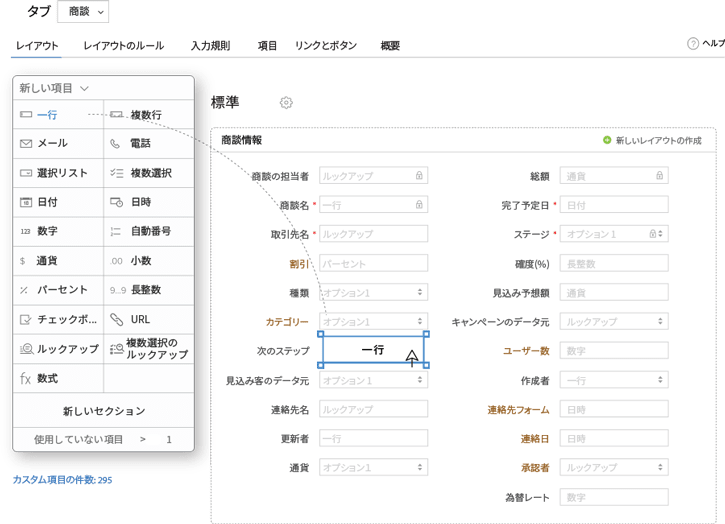Pick the 電話 (phone) field icon

pyautogui.click(x=116, y=144)
